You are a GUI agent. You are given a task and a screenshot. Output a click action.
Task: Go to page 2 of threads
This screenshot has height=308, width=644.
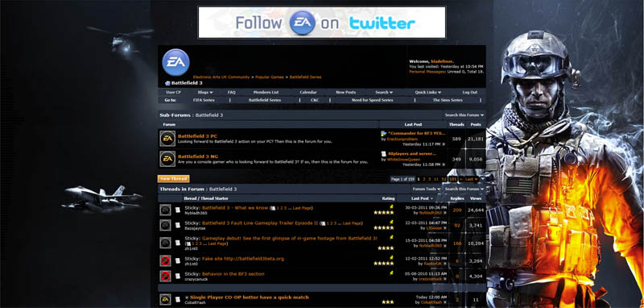coord(424,179)
